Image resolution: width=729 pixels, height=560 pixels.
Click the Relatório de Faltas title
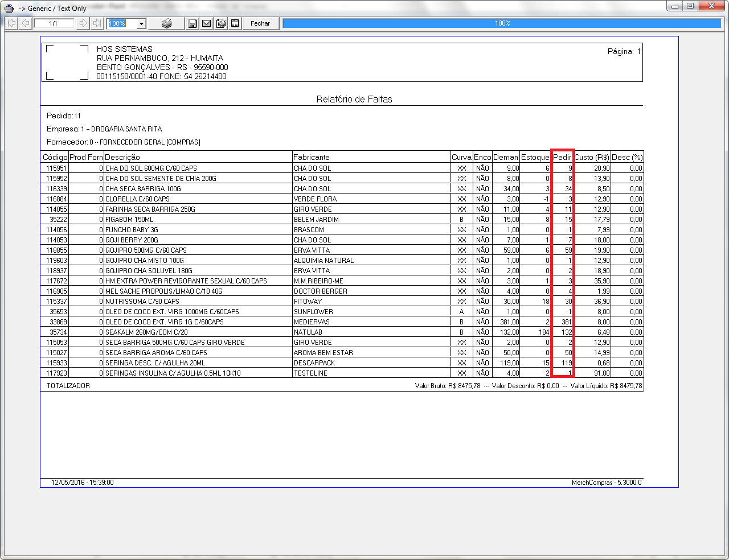coord(354,99)
